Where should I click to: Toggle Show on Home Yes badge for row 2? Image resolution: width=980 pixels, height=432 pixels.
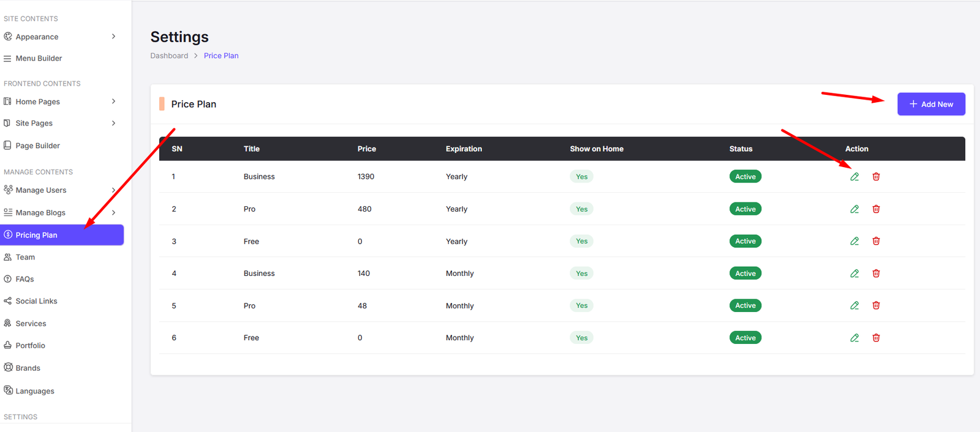pos(581,209)
